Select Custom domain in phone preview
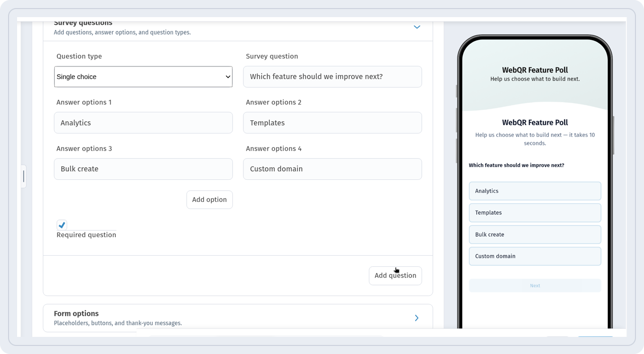The image size is (644, 354). tap(535, 256)
